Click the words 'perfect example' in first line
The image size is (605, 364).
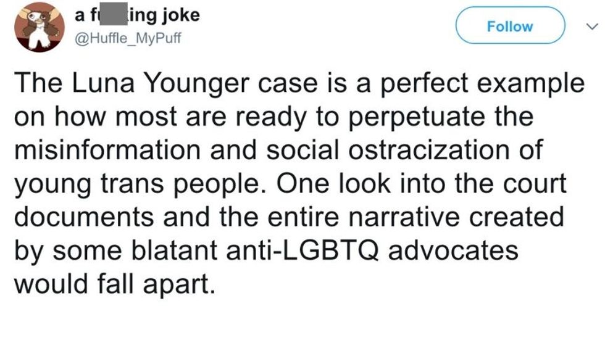tap(483, 84)
